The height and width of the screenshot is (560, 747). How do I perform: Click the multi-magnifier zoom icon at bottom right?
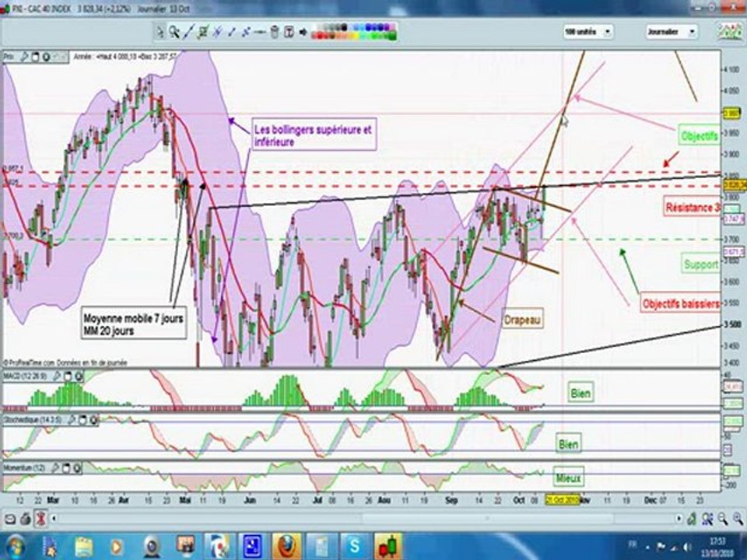coord(707,519)
